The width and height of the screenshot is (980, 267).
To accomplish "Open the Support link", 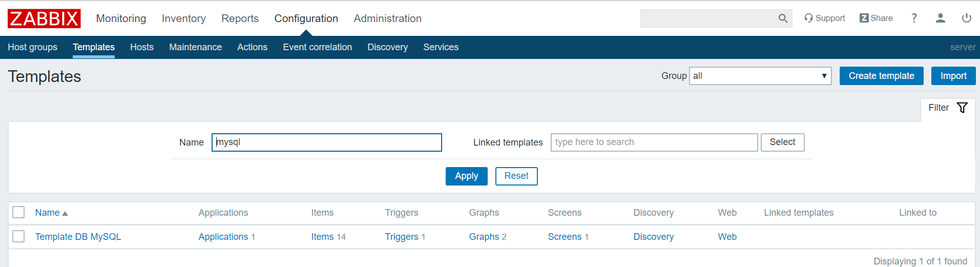I will (824, 18).
